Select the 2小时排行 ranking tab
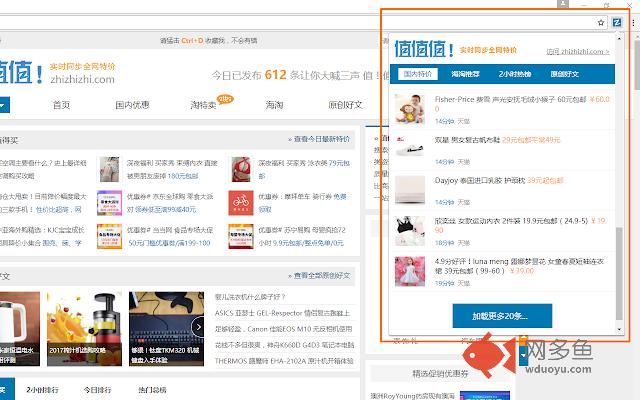Viewport: 640px width, 400px height. click(42, 390)
